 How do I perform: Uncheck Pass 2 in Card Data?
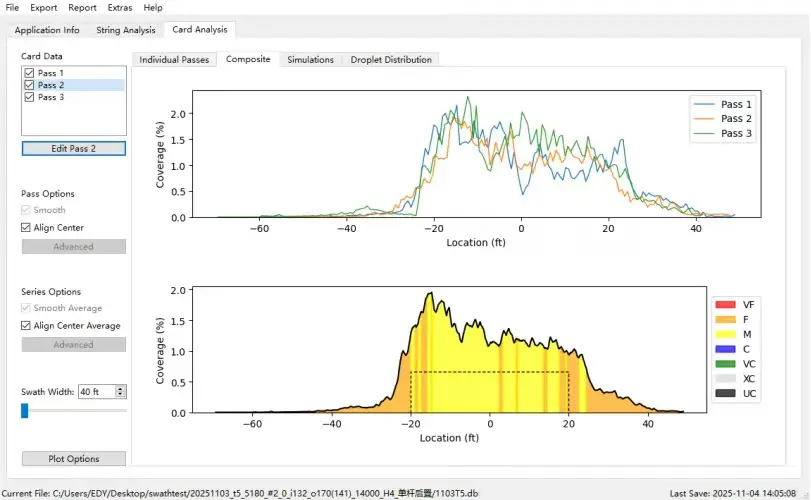[x=29, y=85]
